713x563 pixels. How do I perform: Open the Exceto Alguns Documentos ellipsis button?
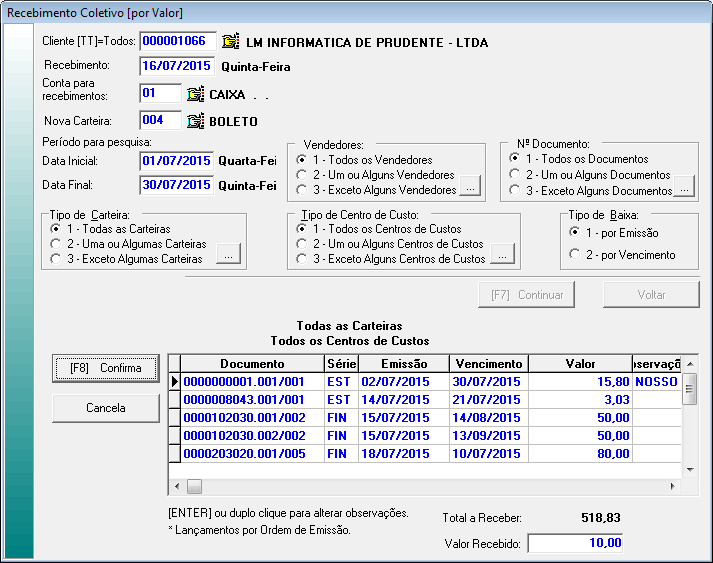coord(683,187)
